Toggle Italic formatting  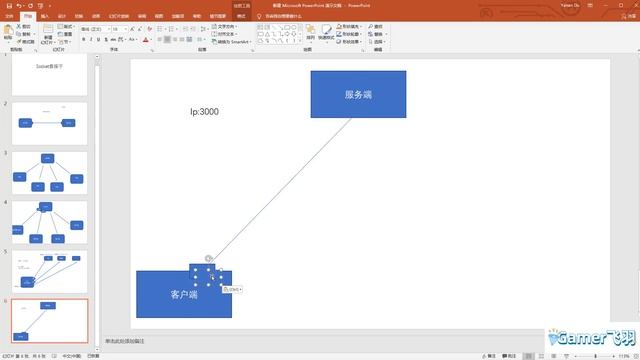pyautogui.click(x=91, y=40)
